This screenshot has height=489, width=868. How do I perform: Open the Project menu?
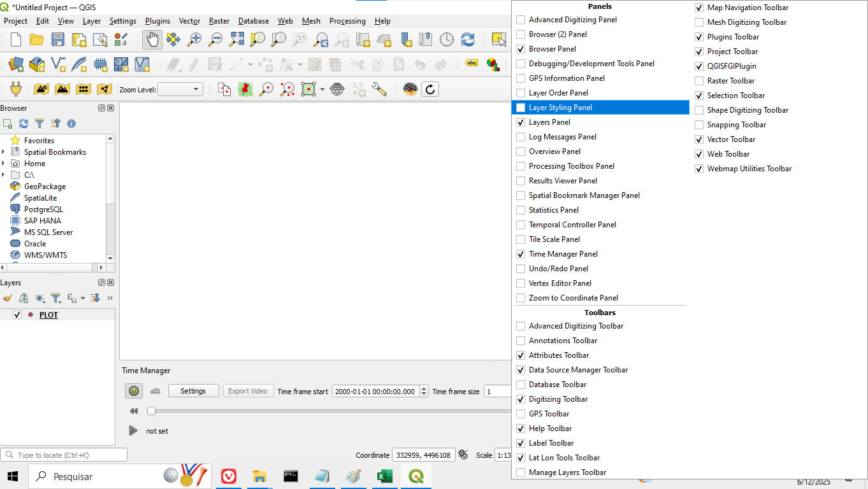pyautogui.click(x=16, y=21)
